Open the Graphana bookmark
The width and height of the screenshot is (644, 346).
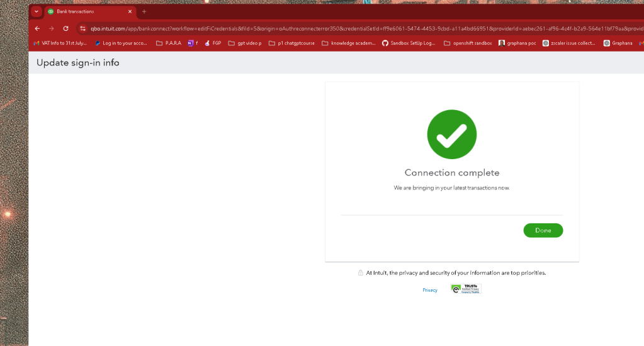[618, 43]
